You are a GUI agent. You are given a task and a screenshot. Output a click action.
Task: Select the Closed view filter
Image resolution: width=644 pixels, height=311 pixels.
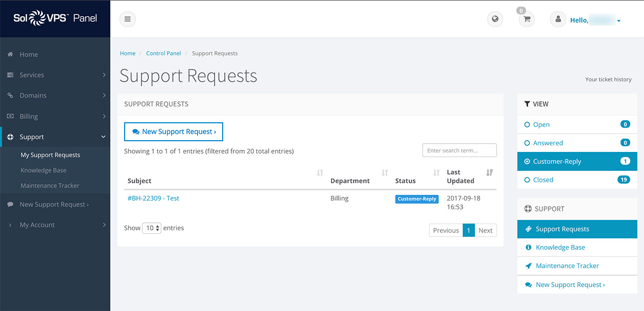click(x=543, y=180)
